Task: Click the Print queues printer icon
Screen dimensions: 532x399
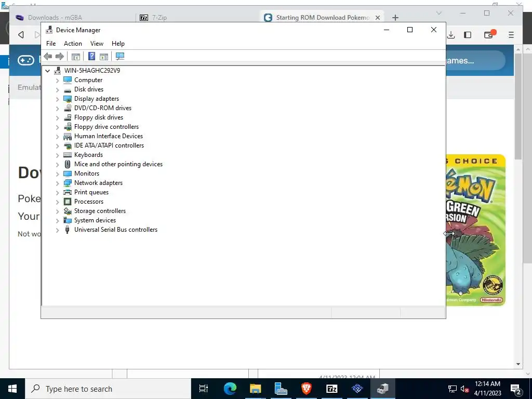Action: (x=68, y=192)
